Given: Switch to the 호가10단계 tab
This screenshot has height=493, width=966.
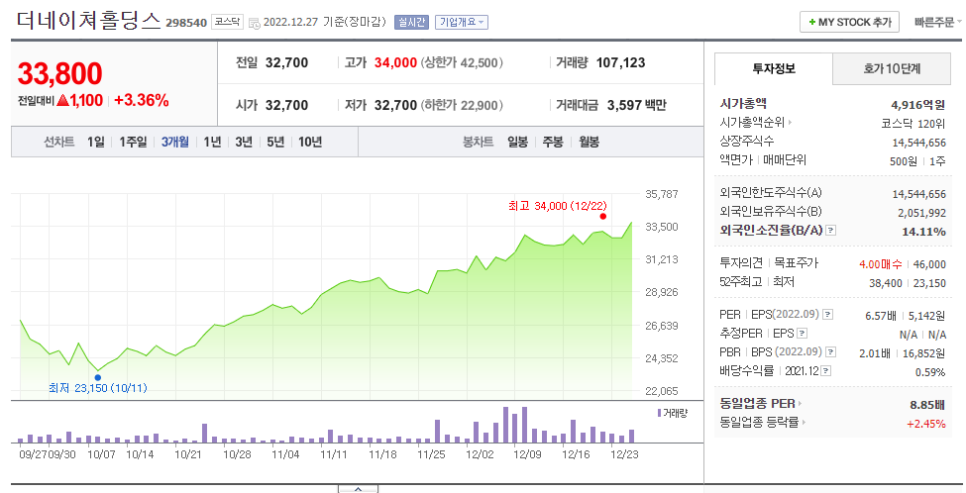Looking at the screenshot, I should coord(891,69).
